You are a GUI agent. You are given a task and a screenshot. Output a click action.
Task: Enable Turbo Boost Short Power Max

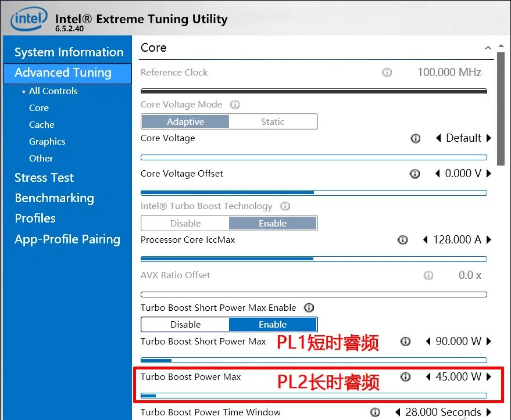click(x=273, y=325)
